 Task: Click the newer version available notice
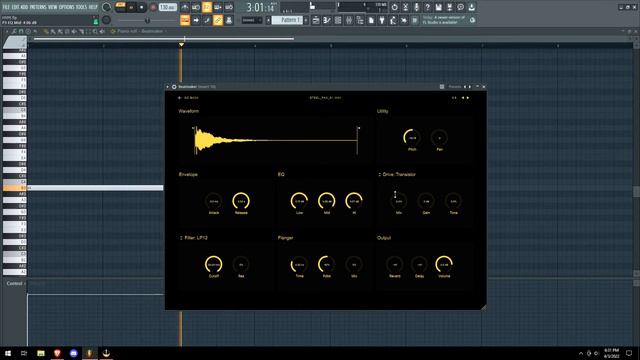click(x=444, y=20)
